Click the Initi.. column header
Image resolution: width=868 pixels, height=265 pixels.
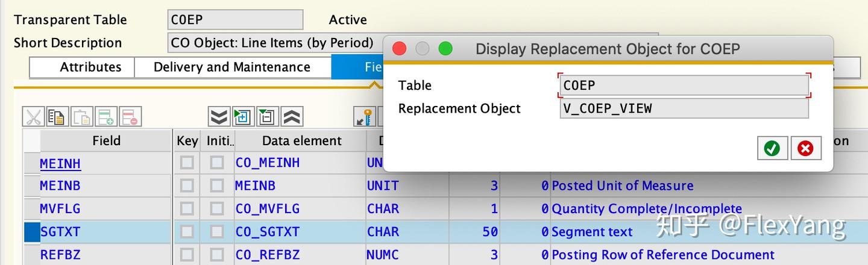(x=219, y=141)
